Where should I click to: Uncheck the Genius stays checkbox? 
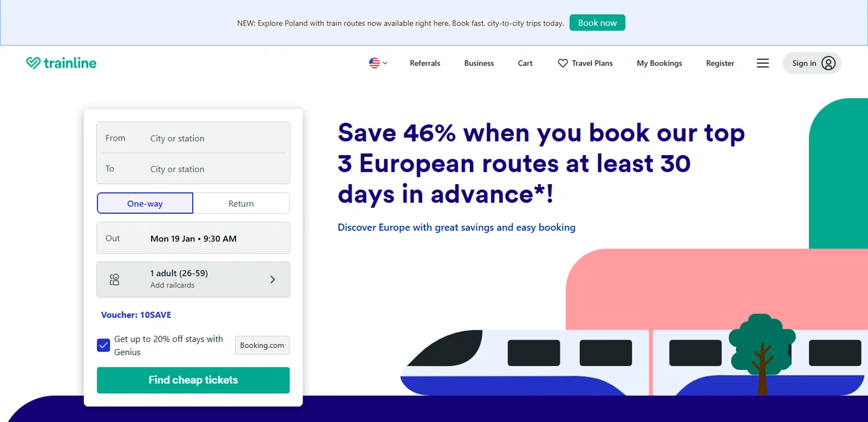[x=104, y=346]
